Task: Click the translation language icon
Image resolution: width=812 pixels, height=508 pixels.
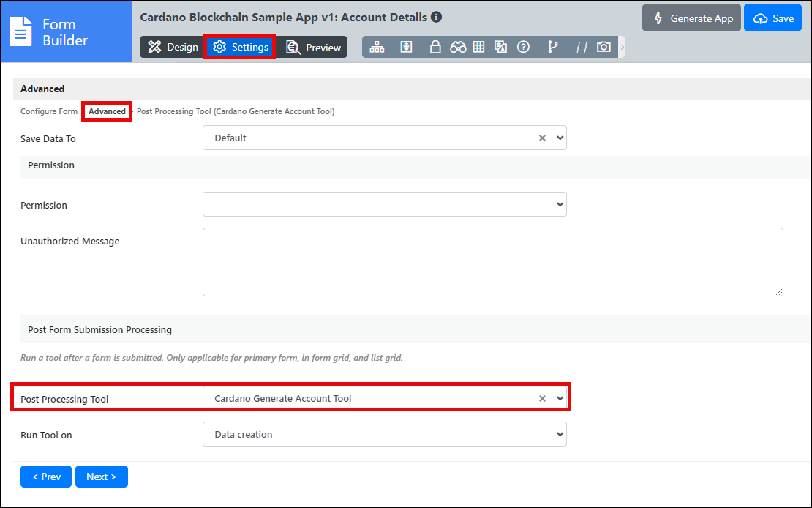Action: [x=501, y=47]
